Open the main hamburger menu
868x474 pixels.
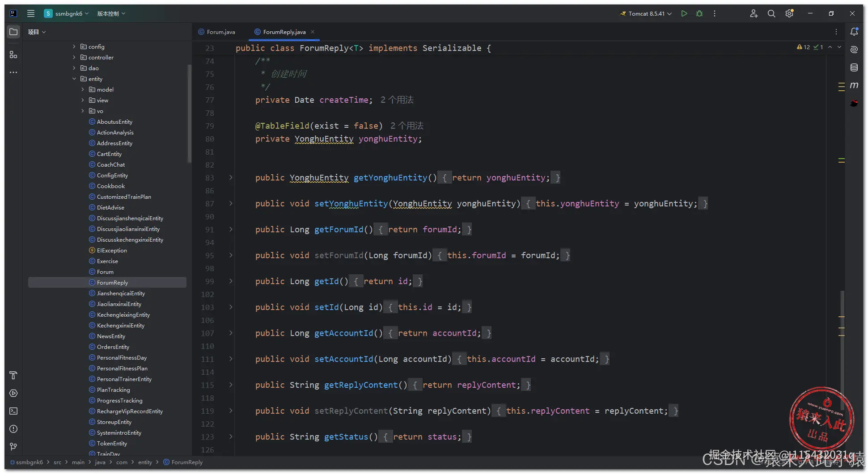coord(31,13)
